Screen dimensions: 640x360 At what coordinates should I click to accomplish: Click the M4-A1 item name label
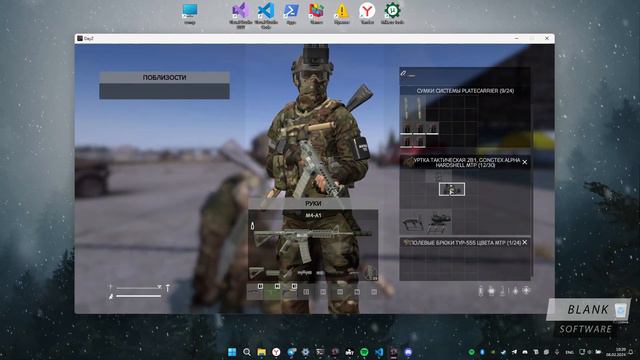coord(313,216)
